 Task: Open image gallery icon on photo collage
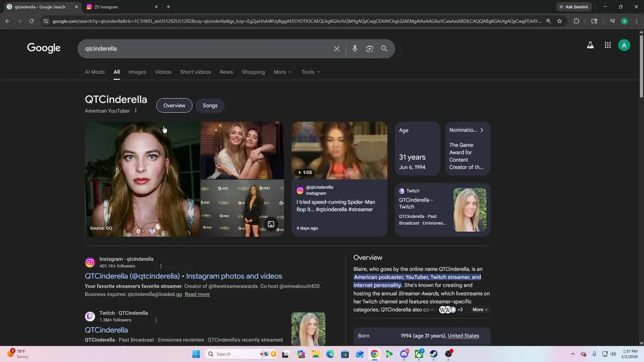tap(271, 224)
